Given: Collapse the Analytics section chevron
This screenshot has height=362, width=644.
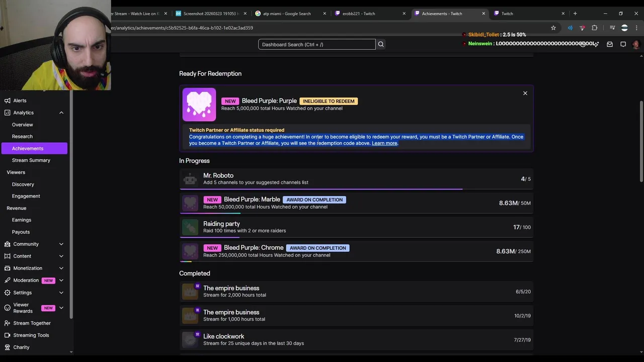Looking at the screenshot, I should (x=61, y=113).
